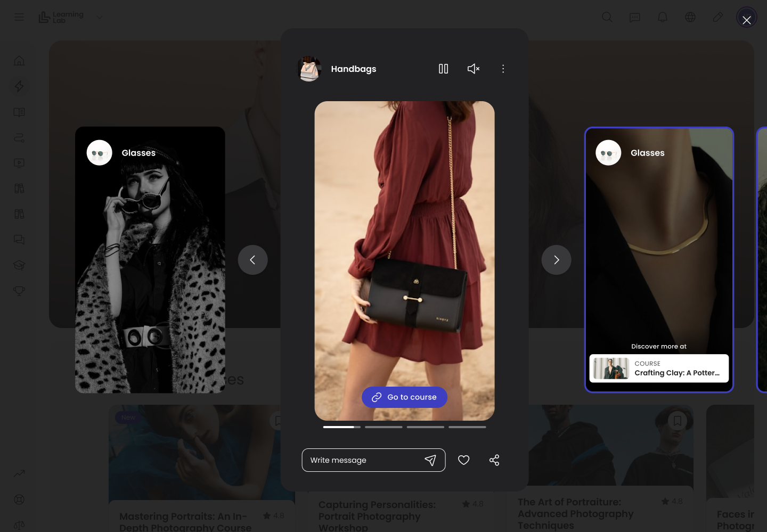Open search from top bar
The height and width of the screenshot is (532, 767).
coord(607,17)
